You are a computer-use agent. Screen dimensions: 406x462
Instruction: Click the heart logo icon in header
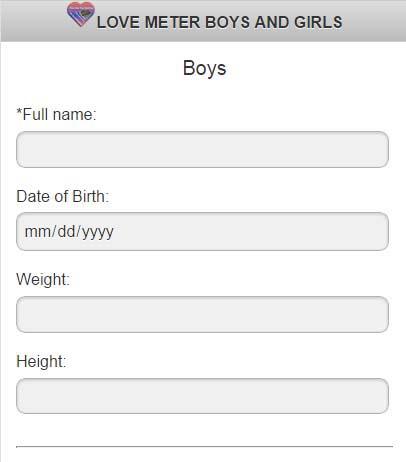pos(81,14)
